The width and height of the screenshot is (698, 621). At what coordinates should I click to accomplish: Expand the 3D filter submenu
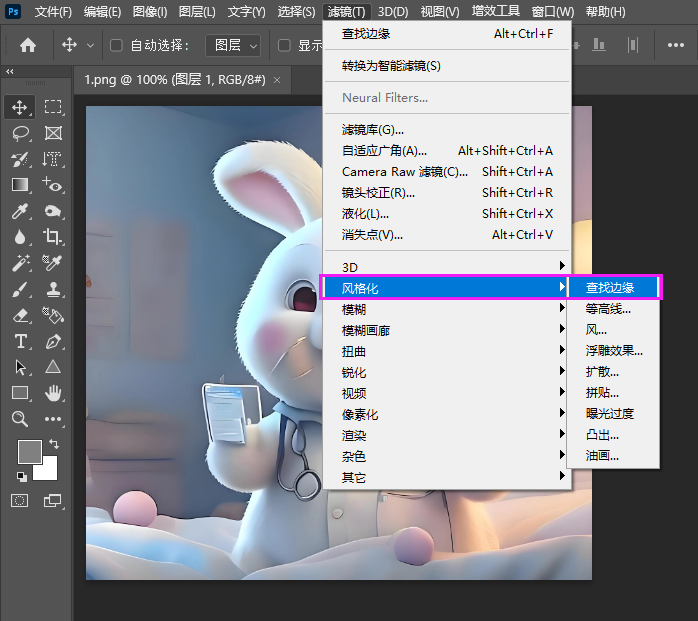pyautogui.click(x=446, y=267)
